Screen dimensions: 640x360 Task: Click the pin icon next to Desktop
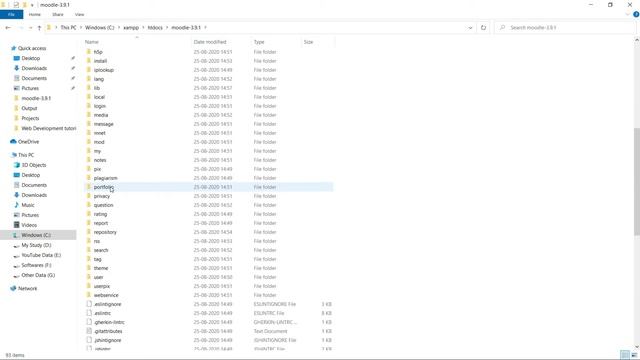click(73, 58)
